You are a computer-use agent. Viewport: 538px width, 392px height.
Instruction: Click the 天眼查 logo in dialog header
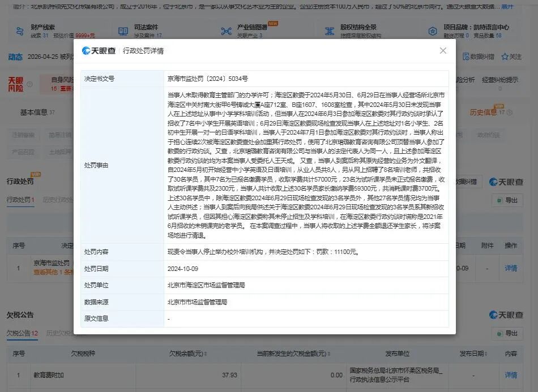(99, 51)
